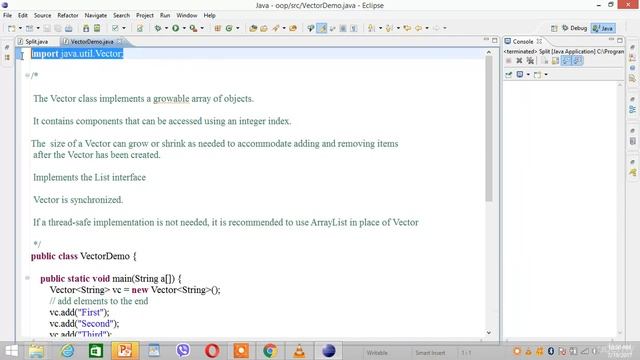Open the Refactor menu
This screenshot has width=640, height=360.
68,15
